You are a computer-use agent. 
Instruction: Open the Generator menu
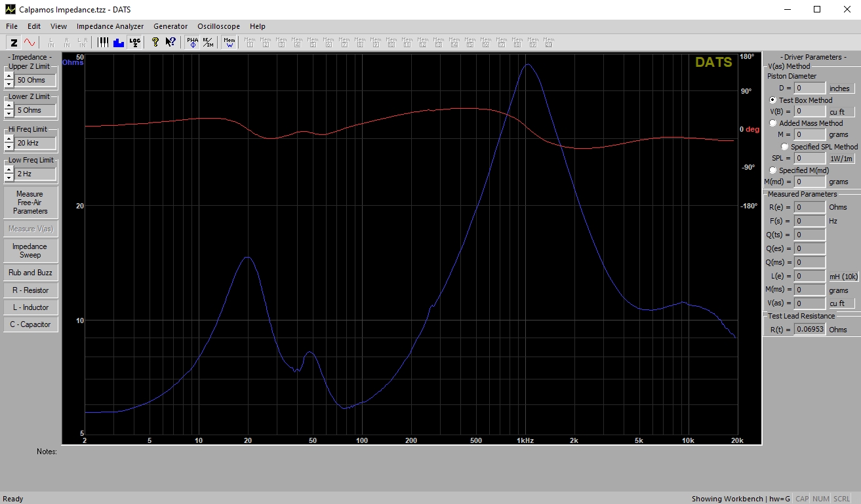click(170, 26)
